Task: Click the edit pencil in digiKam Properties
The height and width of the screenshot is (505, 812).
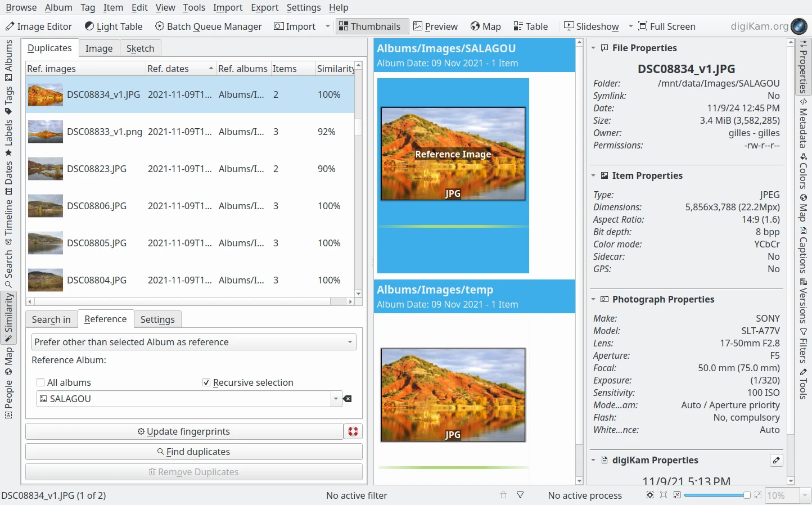Action: click(776, 460)
